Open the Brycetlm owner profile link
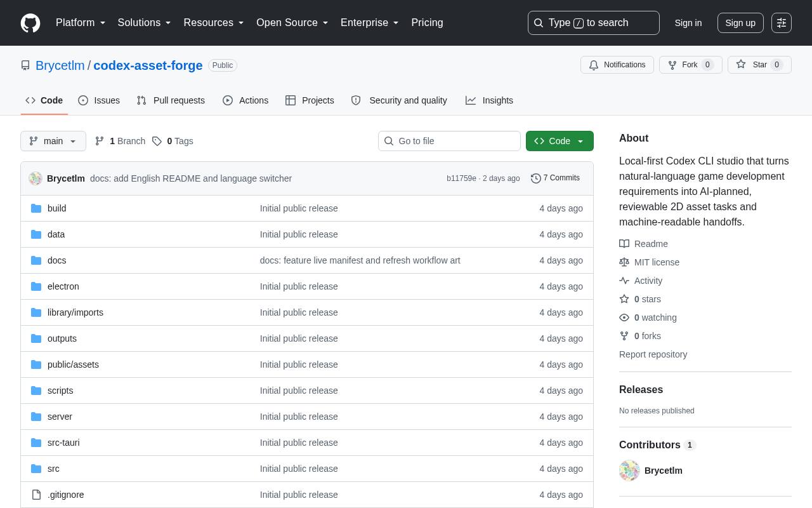The height and width of the screenshot is (508, 812). pos(60,65)
